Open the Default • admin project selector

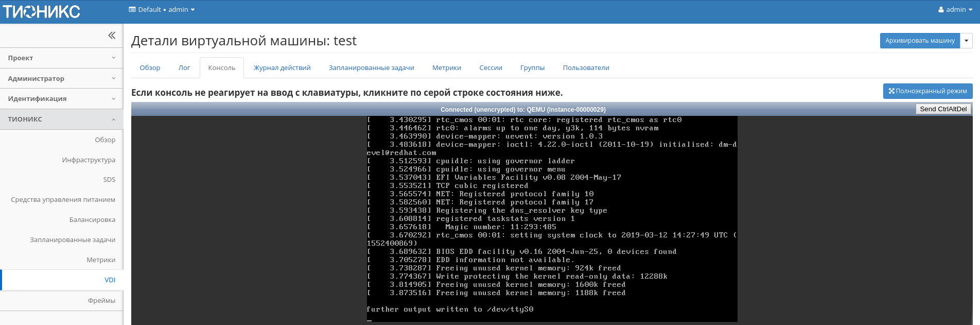click(x=162, y=10)
